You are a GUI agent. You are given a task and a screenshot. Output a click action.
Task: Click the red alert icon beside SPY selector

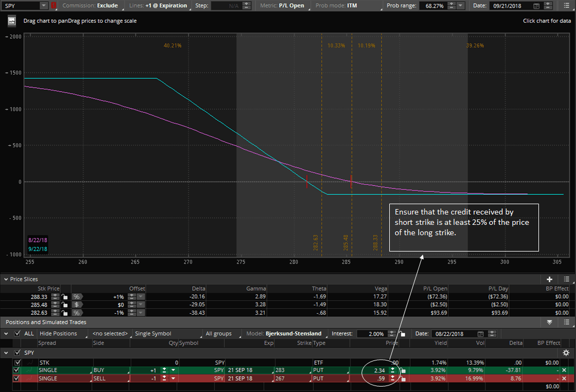pyautogui.click(x=52, y=5)
